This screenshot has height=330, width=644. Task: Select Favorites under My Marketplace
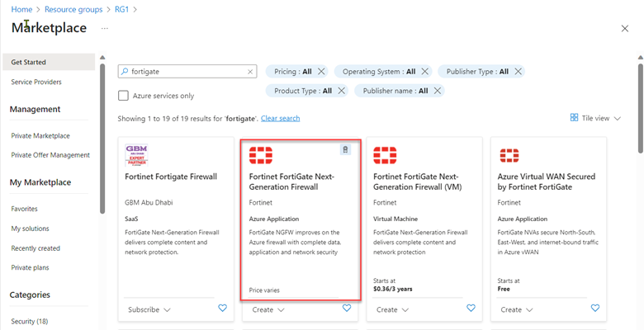click(24, 209)
